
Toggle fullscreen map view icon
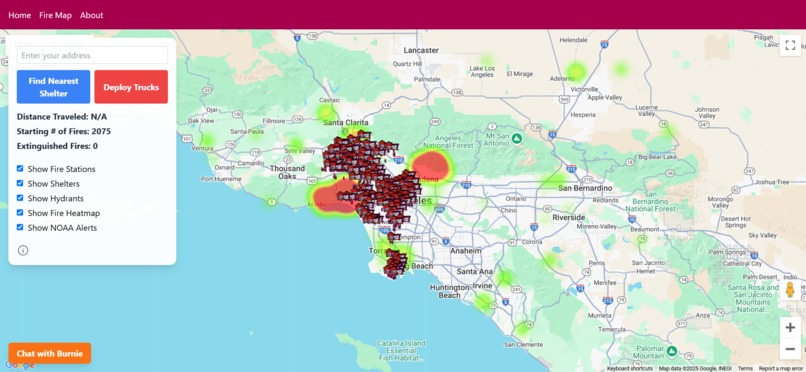click(790, 45)
